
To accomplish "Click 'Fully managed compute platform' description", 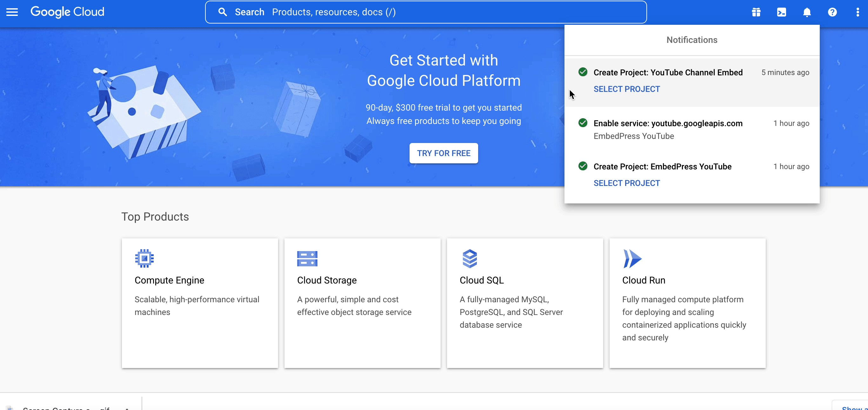I will pos(684,318).
